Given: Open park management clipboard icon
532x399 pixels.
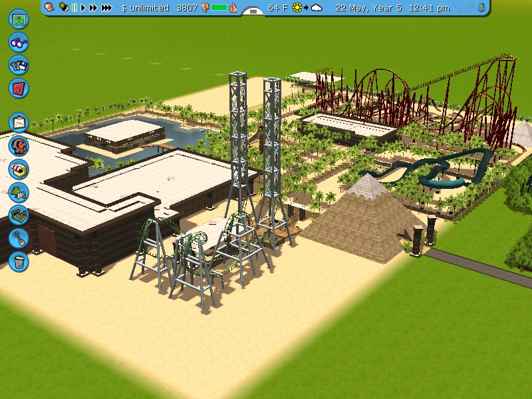Looking at the screenshot, I should click(x=19, y=122).
